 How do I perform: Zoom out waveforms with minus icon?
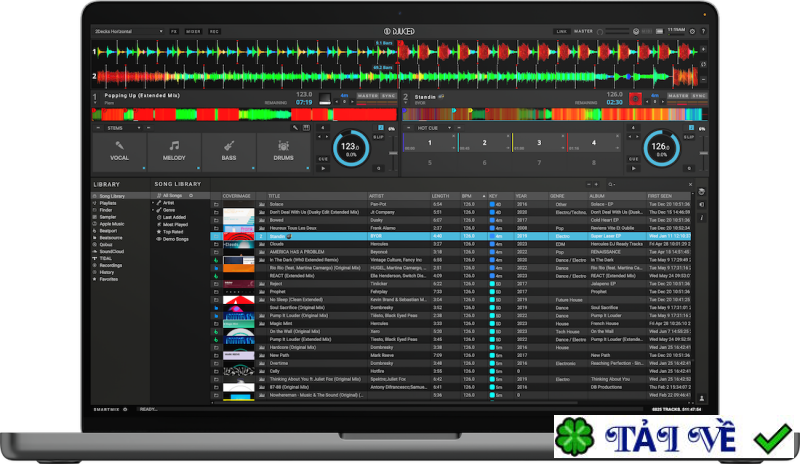click(x=703, y=80)
